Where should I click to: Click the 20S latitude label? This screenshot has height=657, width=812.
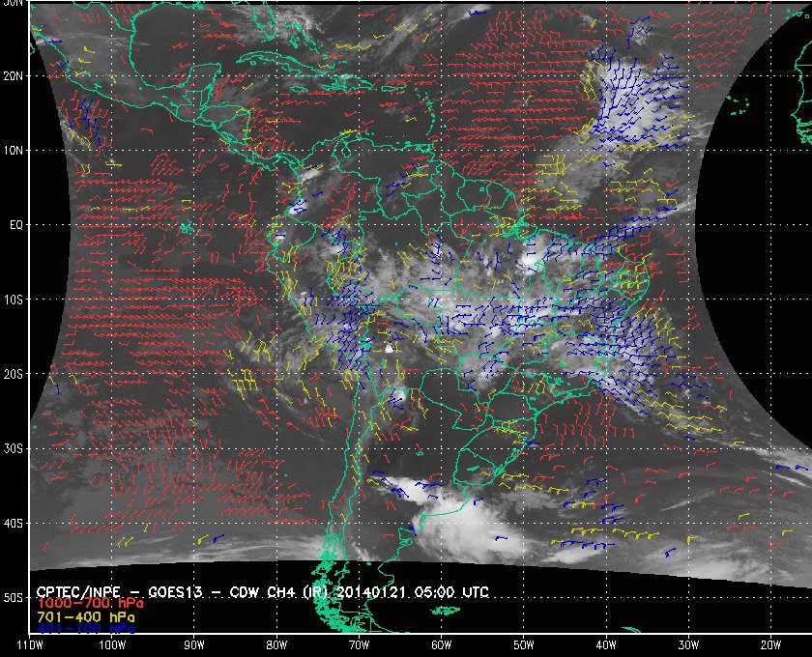pos(13,374)
